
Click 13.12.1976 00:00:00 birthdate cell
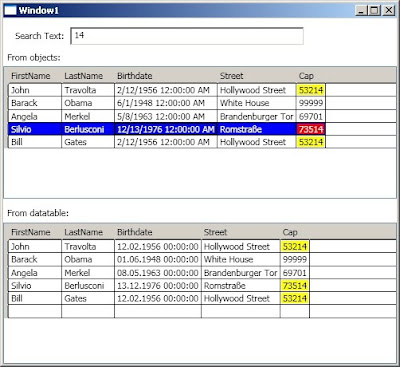(158, 285)
